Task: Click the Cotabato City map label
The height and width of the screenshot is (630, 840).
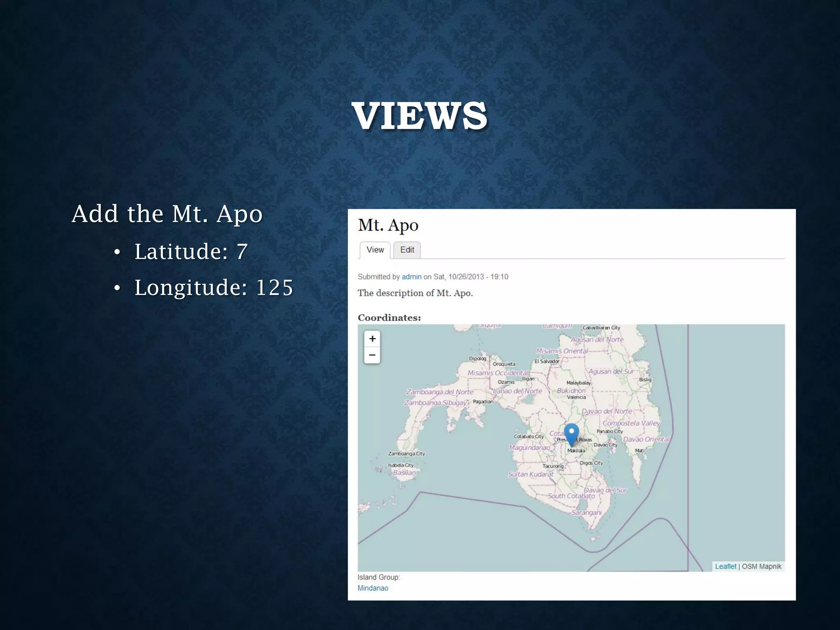Action: (528, 436)
